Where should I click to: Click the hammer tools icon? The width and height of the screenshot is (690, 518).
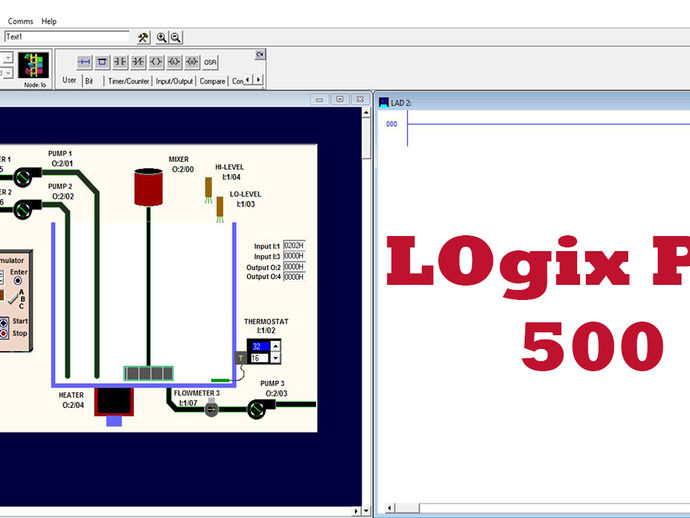click(x=143, y=37)
